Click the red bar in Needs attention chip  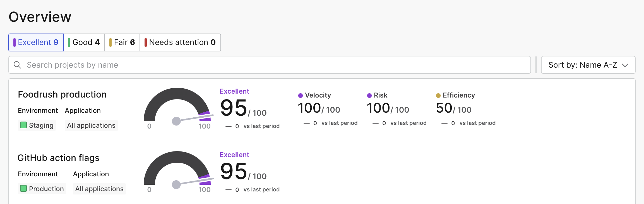pos(146,42)
